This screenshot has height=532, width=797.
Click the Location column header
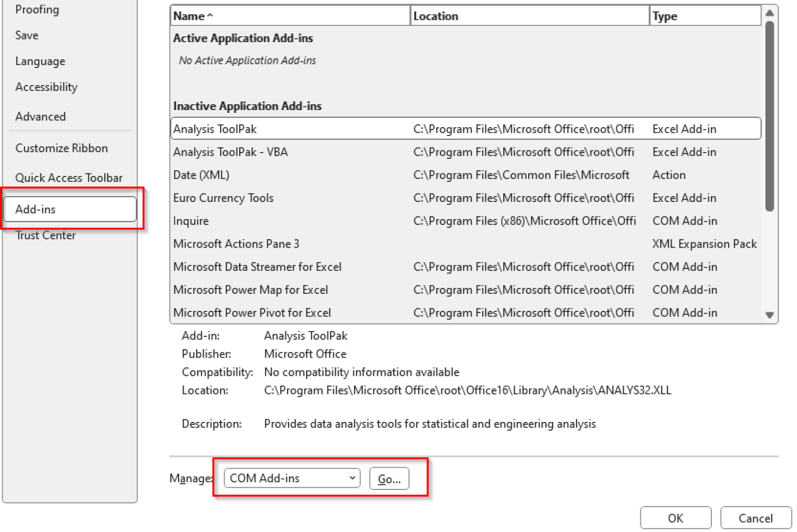click(x=436, y=16)
